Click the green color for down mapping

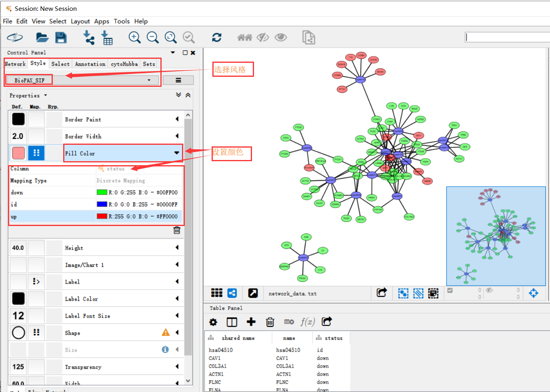tap(102, 192)
